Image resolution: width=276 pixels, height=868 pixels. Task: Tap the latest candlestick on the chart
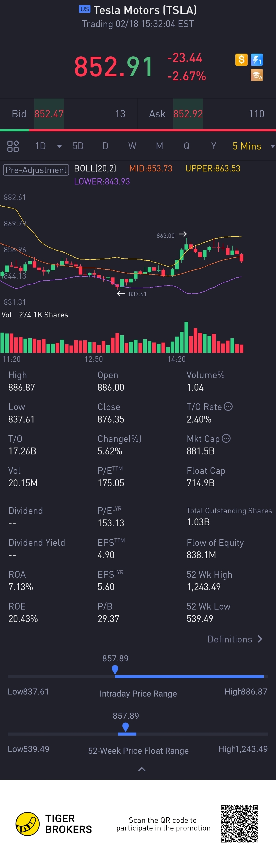pos(241,258)
